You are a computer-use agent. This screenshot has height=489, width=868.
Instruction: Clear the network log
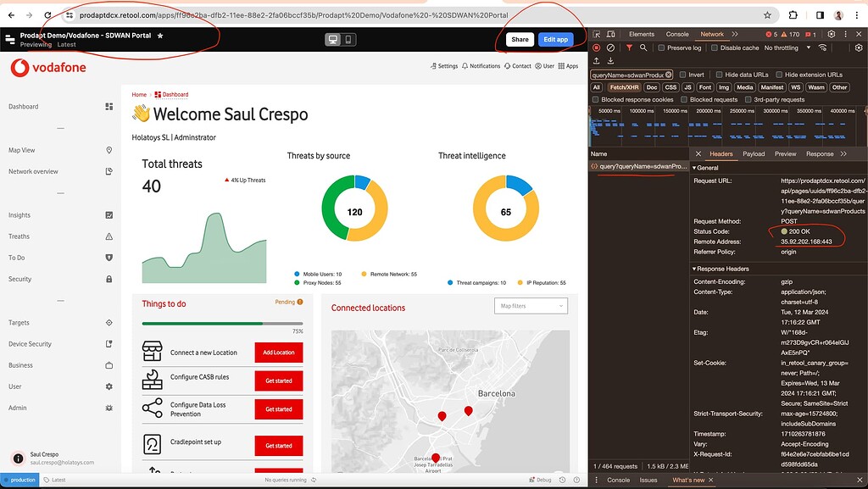coord(610,48)
